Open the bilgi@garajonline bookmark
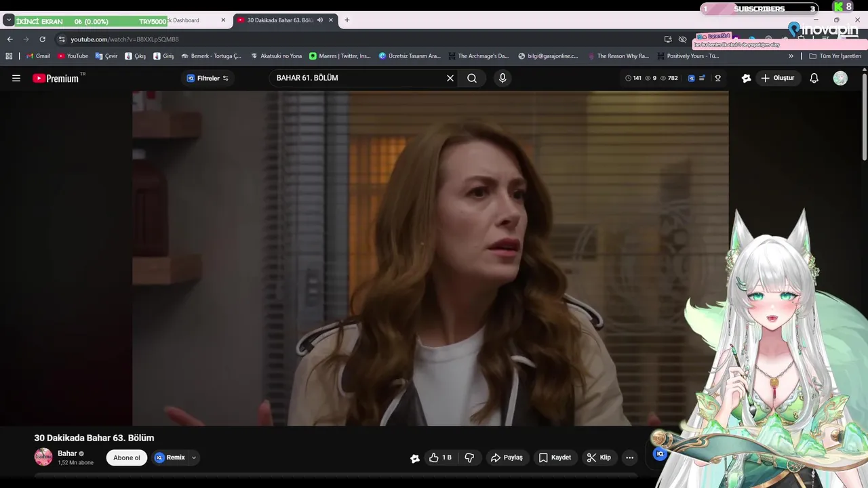 (x=548, y=56)
